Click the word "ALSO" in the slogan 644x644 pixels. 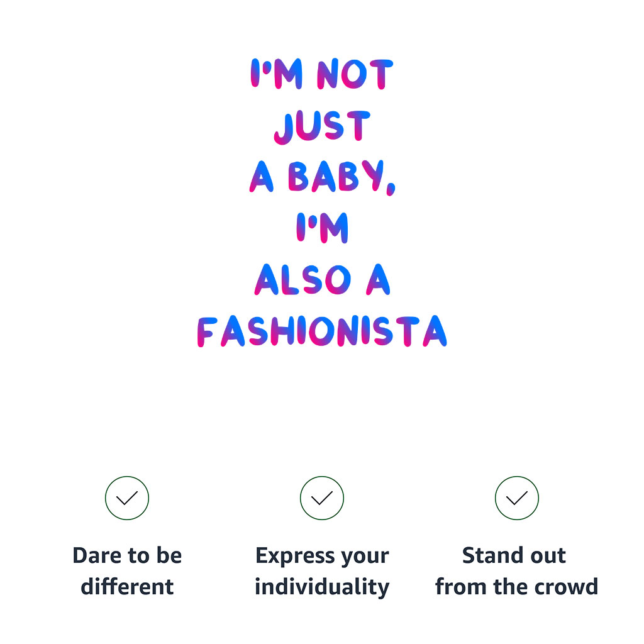tap(303, 280)
